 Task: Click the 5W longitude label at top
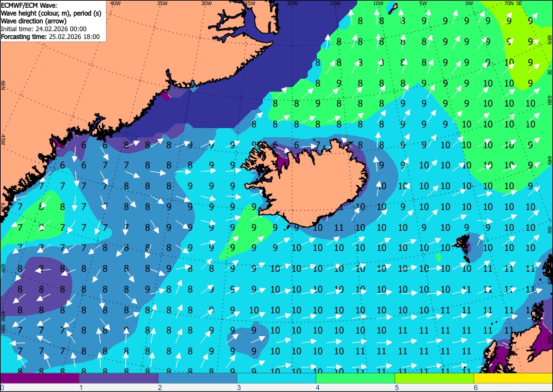click(x=423, y=3)
